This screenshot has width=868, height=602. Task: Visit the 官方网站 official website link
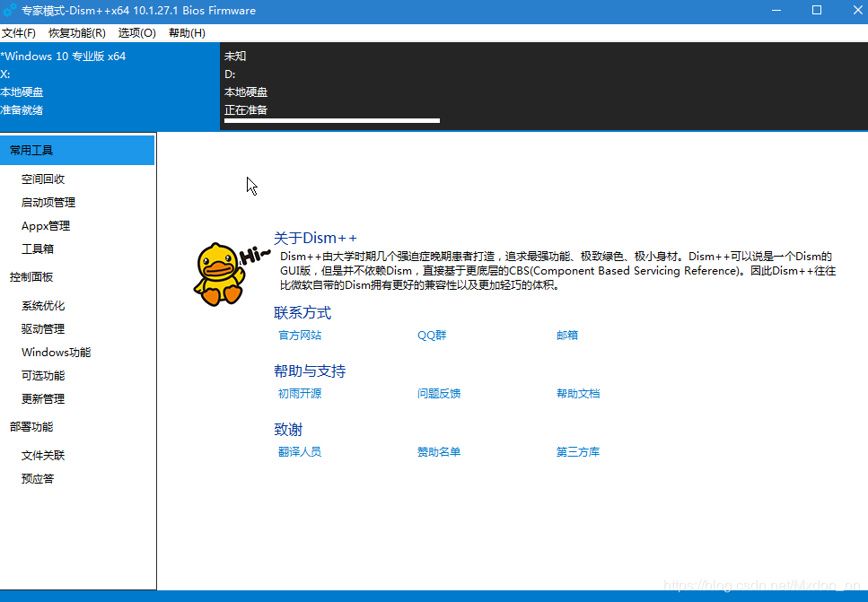coord(299,335)
